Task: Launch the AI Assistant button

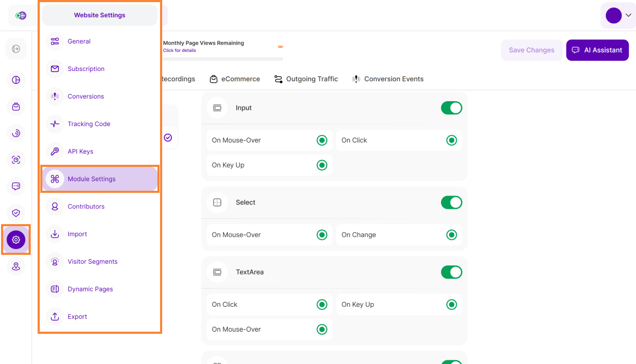Action: 597,50
